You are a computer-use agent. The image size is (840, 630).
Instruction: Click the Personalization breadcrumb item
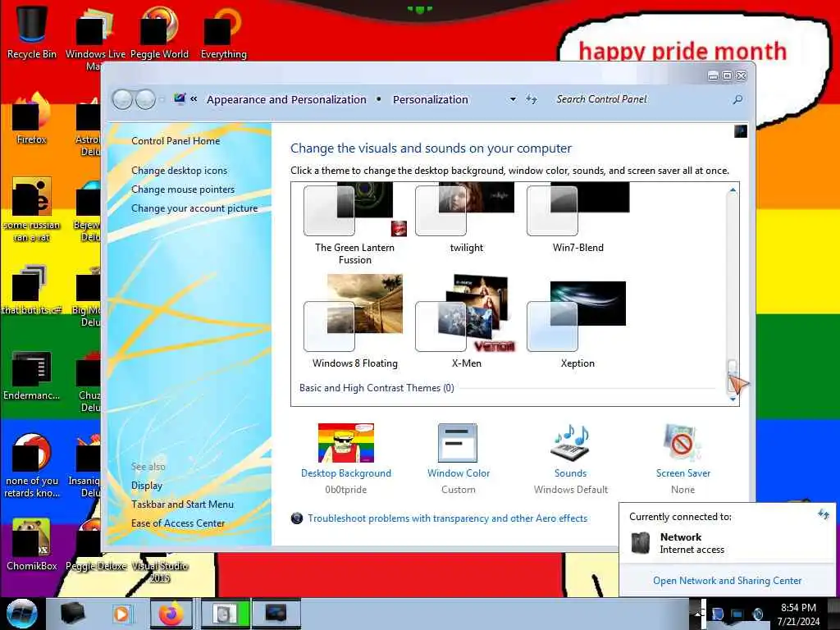[x=431, y=99]
